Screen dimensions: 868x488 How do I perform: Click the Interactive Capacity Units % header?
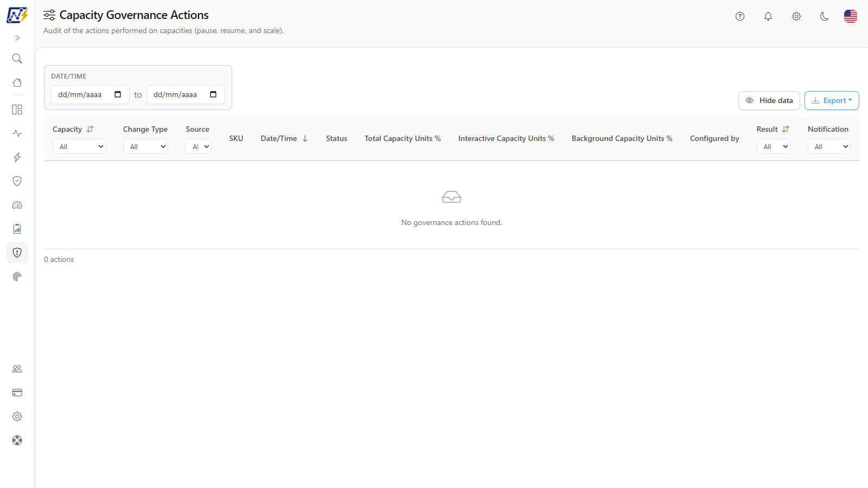[506, 138]
